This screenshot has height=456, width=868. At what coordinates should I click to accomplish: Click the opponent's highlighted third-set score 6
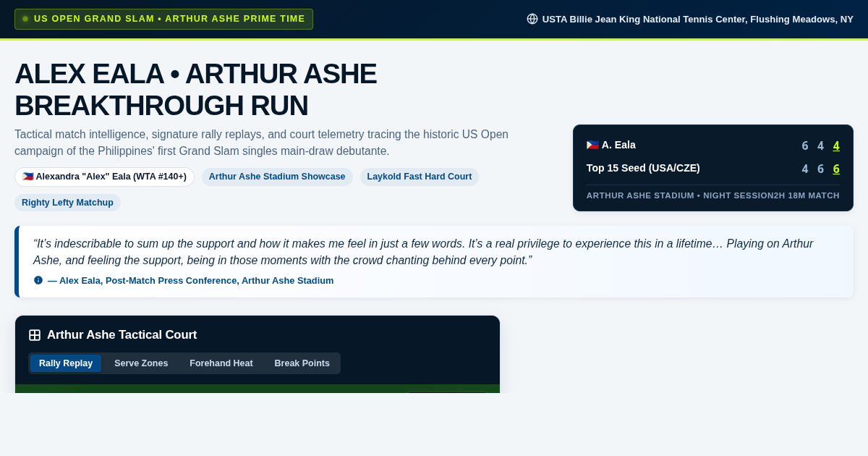tap(836, 169)
